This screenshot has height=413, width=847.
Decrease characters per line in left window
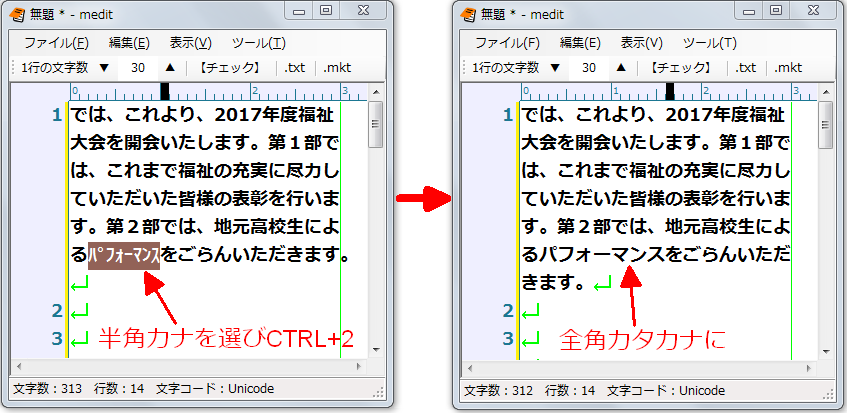coord(104,68)
